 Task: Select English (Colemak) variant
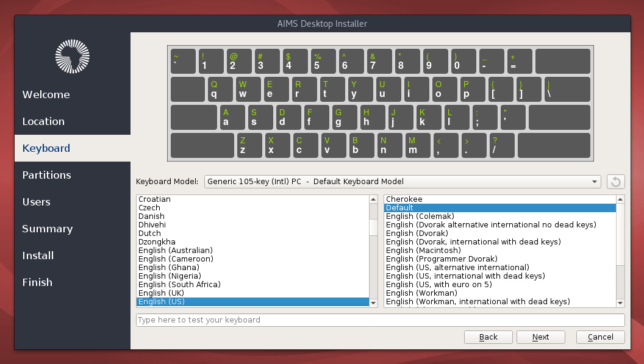(500, 216)
